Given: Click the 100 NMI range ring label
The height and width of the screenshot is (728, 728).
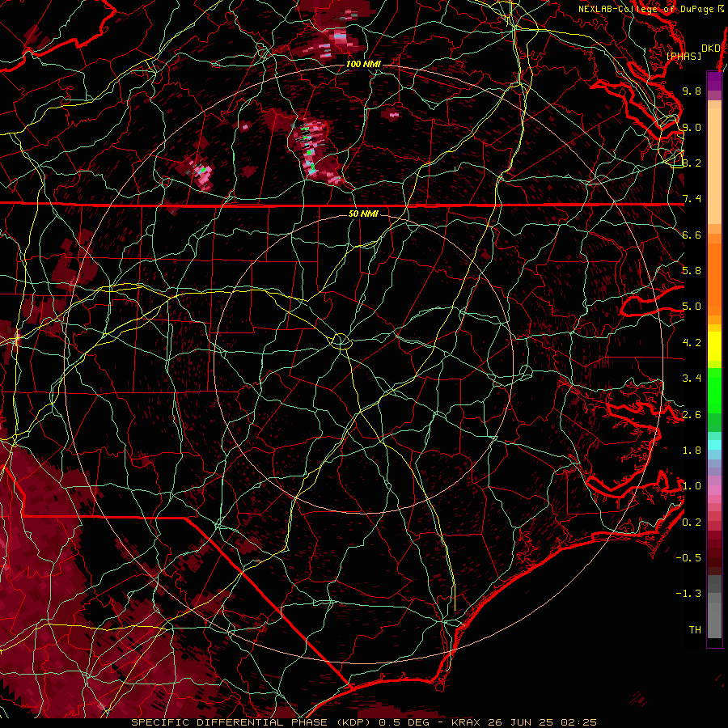Looking at the screenshot, I should (363, 64).
